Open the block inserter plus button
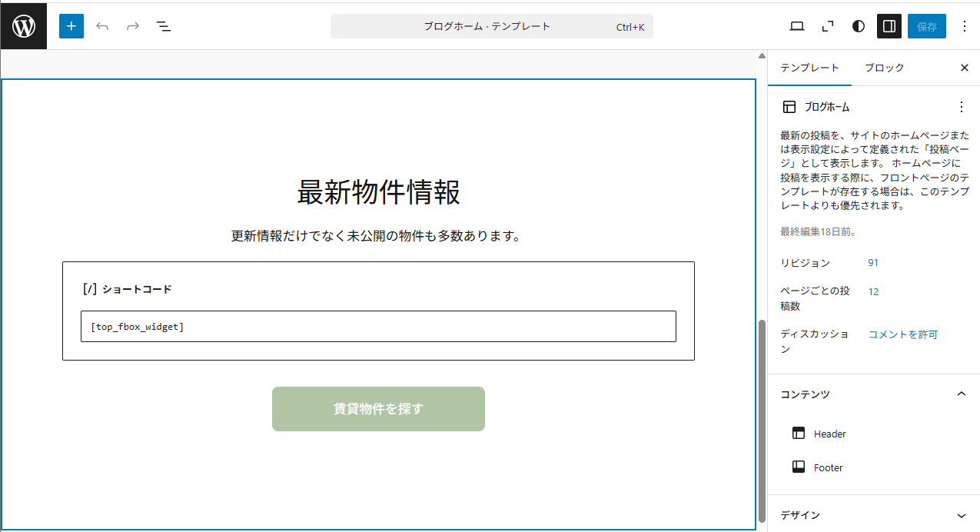Viewport: 980px width, 532px height. click(71, 26)
